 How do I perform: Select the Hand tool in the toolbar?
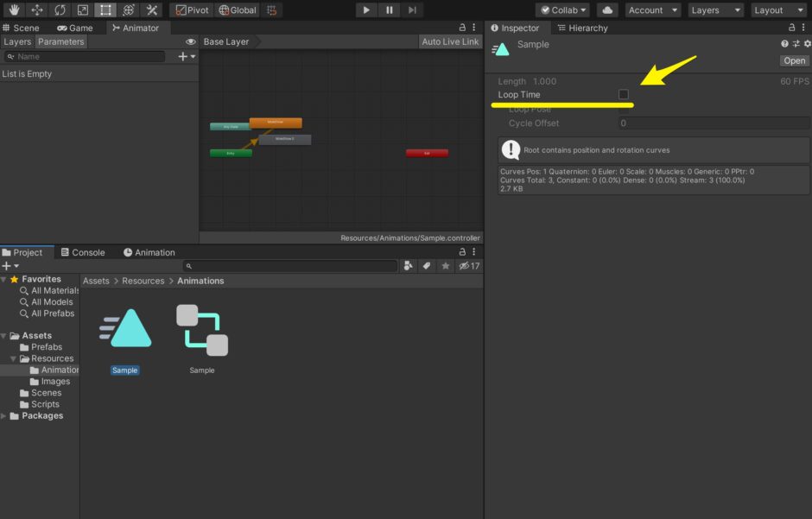[11, 9]
